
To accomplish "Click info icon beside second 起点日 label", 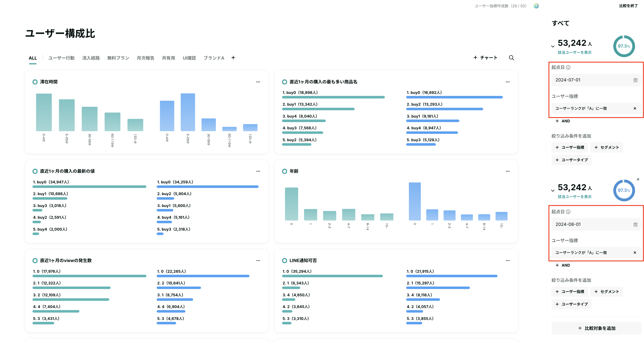I will pyautogui.click(x=568, y=212).
